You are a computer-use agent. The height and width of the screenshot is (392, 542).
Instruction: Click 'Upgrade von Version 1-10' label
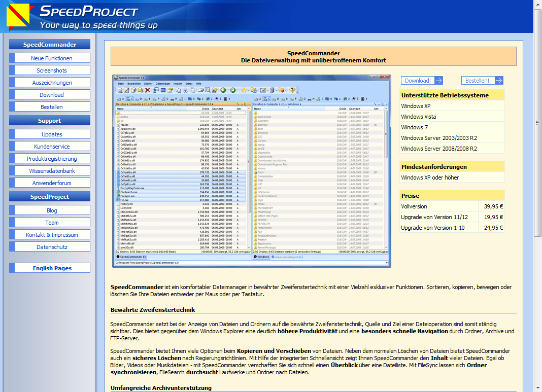coord(432,228)
